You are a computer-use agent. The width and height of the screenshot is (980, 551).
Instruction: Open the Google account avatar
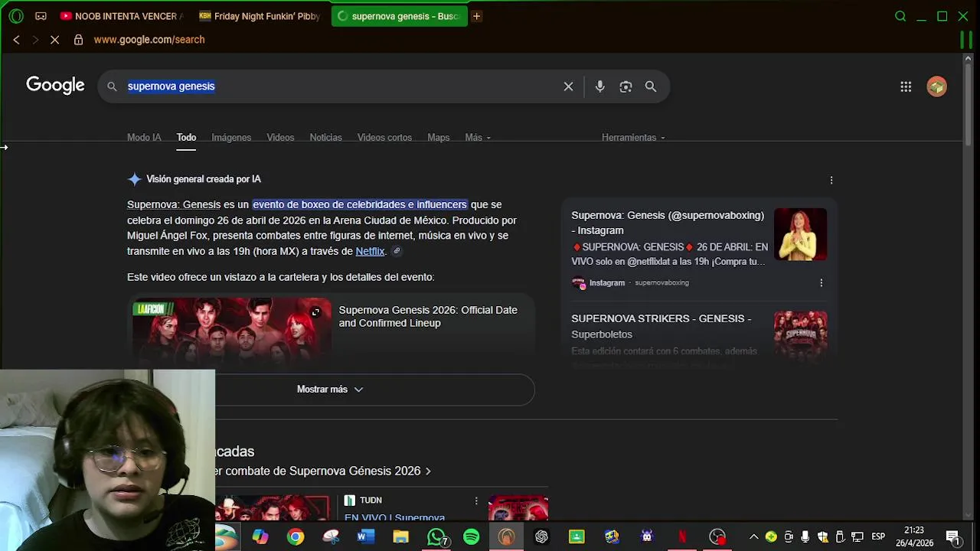(x=936, y=86)
